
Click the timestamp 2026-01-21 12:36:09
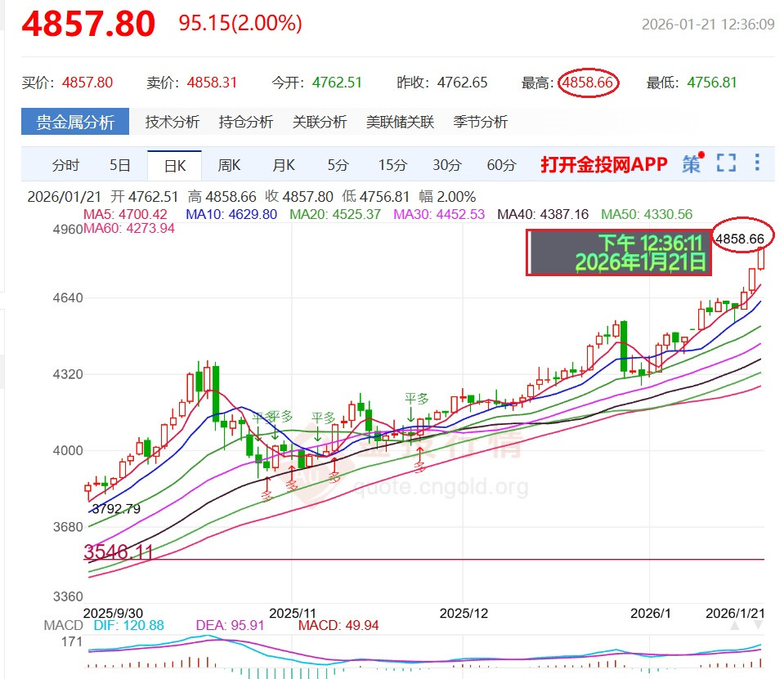708,25
